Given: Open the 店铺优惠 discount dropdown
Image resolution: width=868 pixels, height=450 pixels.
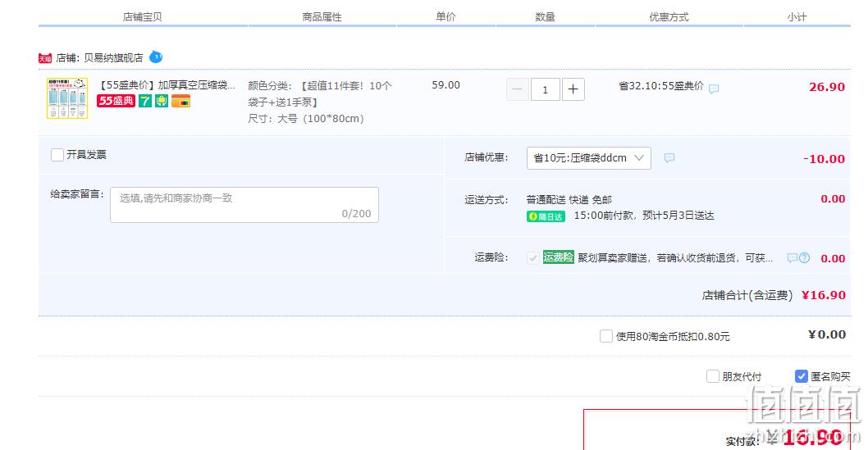Looking at the screenshot, I should (588, 158).
